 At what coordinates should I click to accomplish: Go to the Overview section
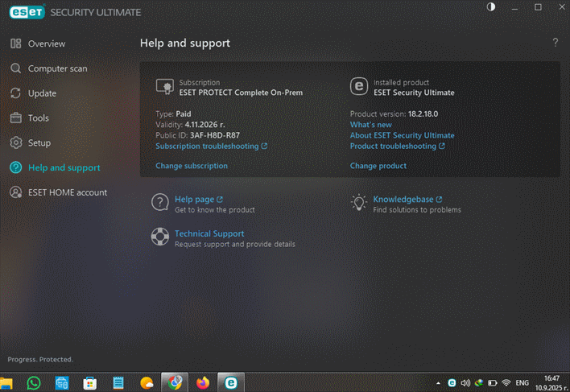tap(47, 43)
